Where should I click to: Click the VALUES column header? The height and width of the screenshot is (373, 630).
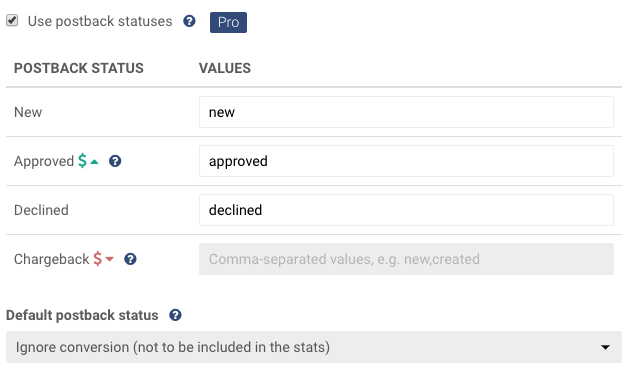(x=225, y=68)
